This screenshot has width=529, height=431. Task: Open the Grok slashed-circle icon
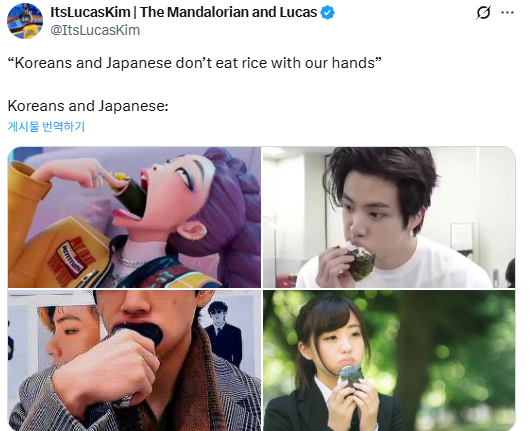[483, 13]
